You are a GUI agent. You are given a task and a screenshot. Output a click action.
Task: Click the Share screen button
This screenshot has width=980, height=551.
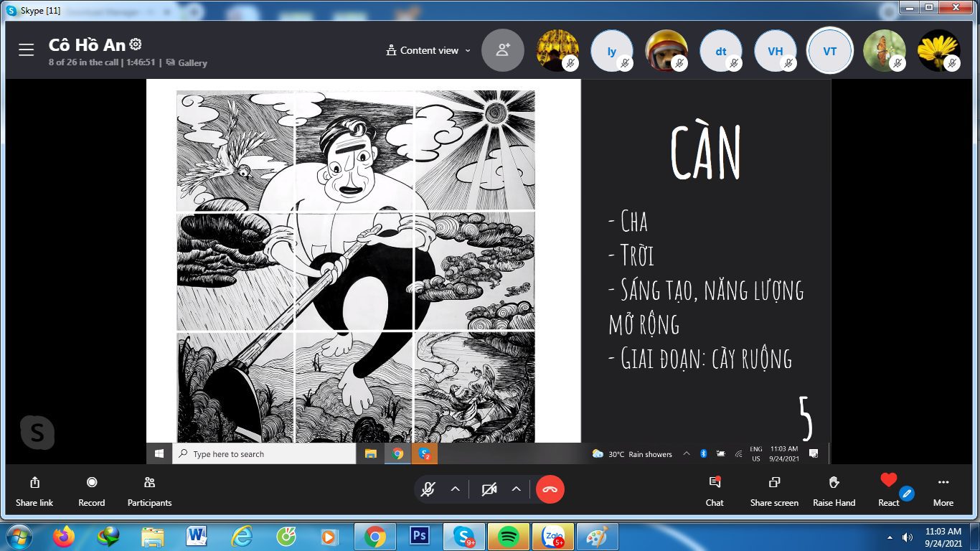point(774,483)
